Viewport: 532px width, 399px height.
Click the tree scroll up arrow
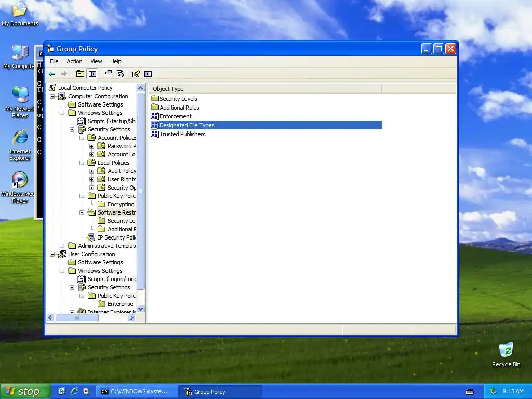tap(140, 88)
